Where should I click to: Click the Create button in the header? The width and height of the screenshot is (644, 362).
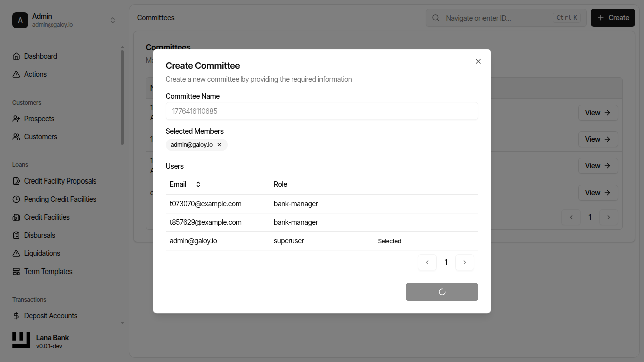(612, 17)
